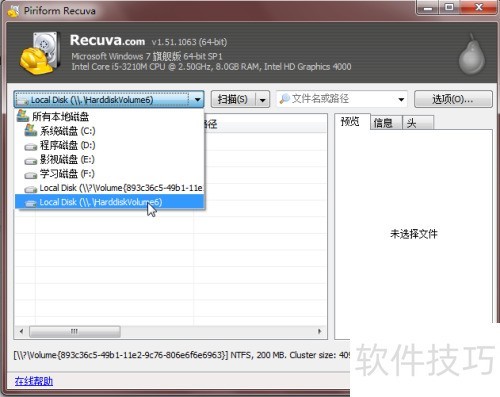
Task: Click the magnifier icon in filename search box
Action: [x=284, y=99]
